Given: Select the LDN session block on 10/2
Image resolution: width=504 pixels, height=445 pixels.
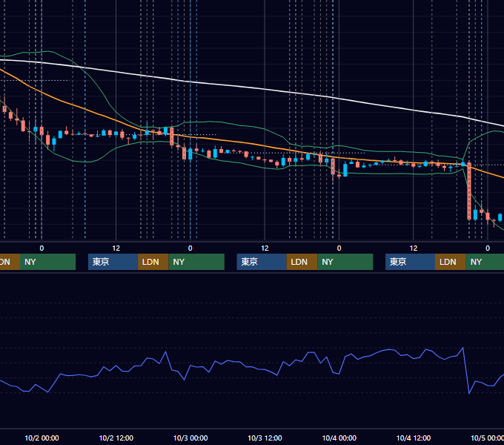Looking at the screenshot, I should 153,262.
